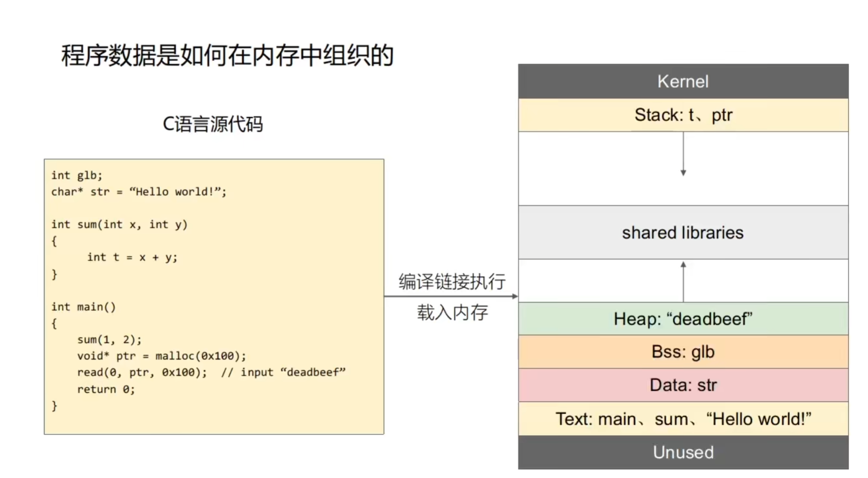Select the Heap: "deadbeef" segment
Image resolution: width=868 pixels, height=478 pixels.
pos(683,319)
